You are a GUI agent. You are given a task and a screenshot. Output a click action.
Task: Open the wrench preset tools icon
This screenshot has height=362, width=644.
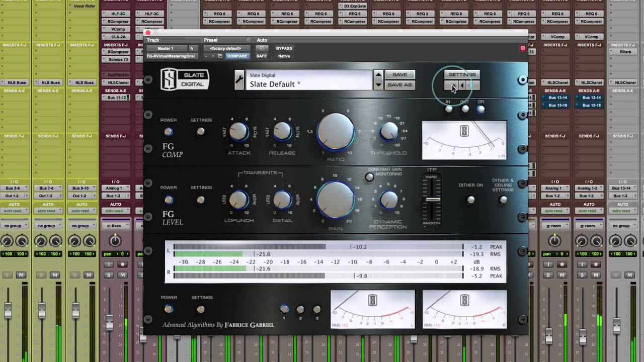pyautogui.click(x=239, y=80)
